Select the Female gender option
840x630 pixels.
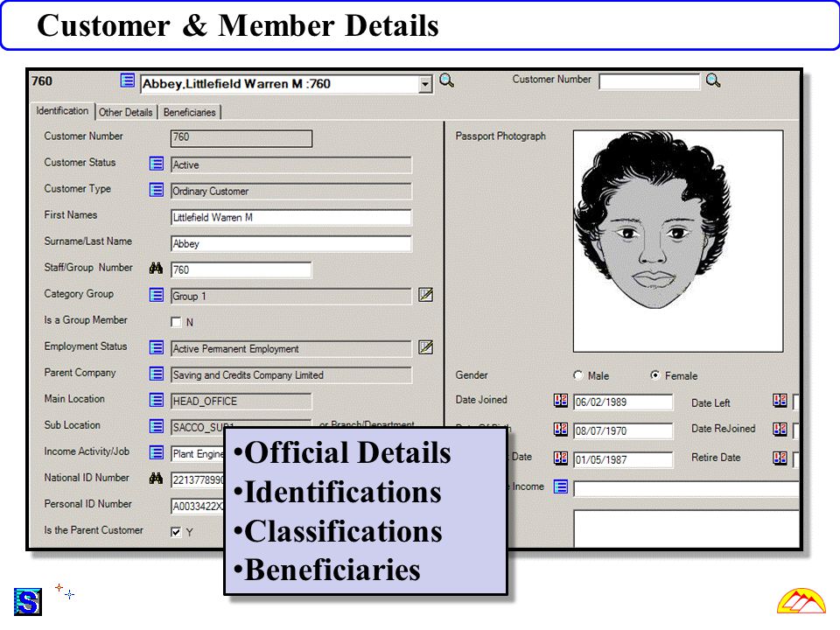coord(655,375)
